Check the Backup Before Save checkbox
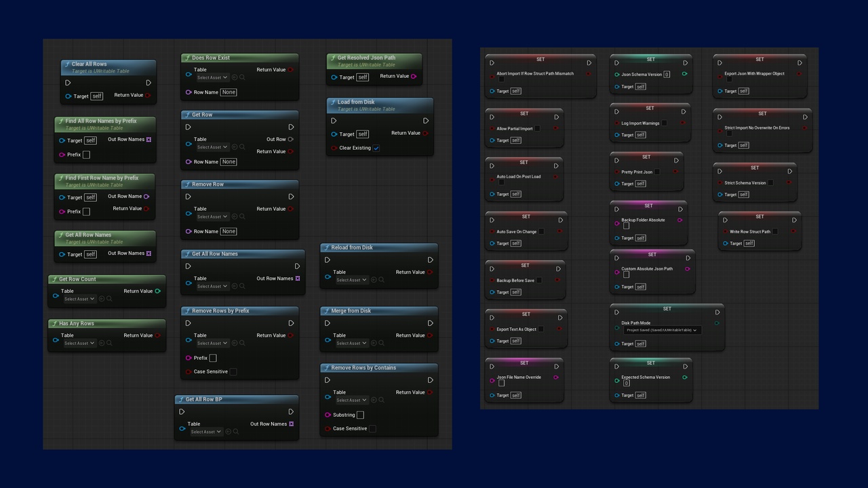Screen dimensions: 868x488 (x=538, y=280)
